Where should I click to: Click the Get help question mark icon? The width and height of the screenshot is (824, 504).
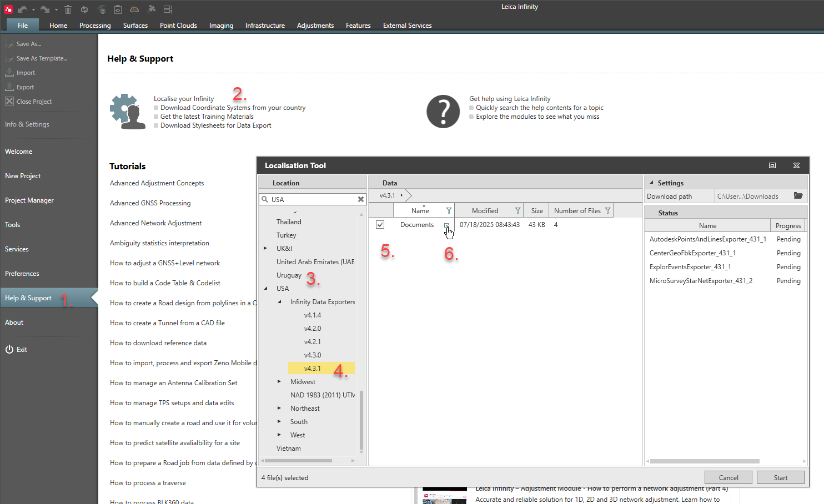[x=443, y=112]
